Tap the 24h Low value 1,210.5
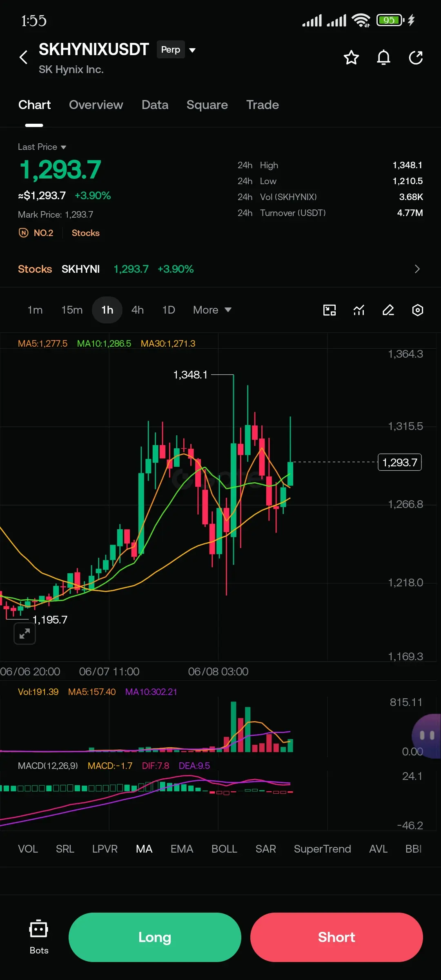Viewport: 441px width, 980px height. (408, 181)
